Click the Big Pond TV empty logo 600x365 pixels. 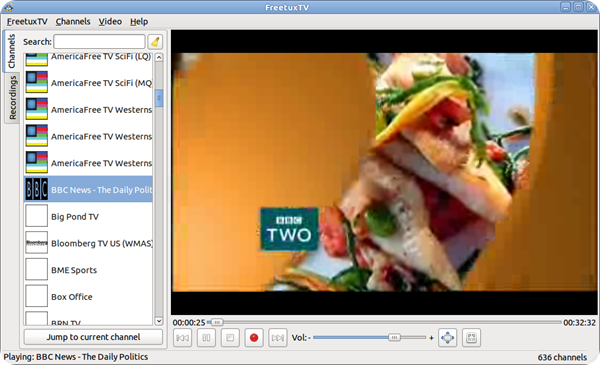click(37, 216)
